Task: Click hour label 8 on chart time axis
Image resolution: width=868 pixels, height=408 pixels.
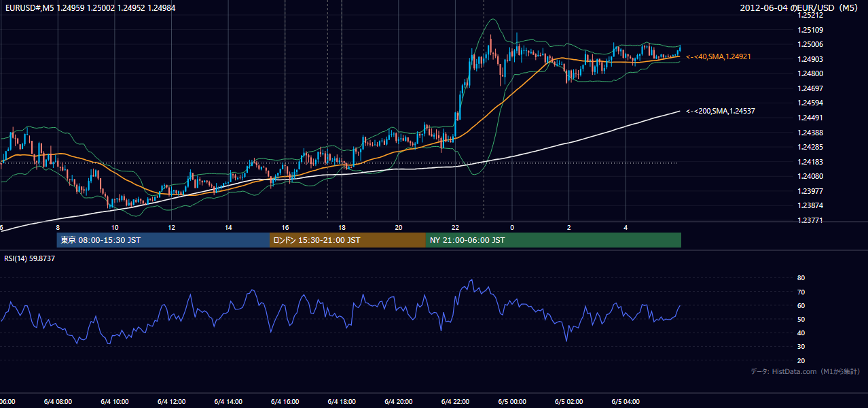Action: 58,228
